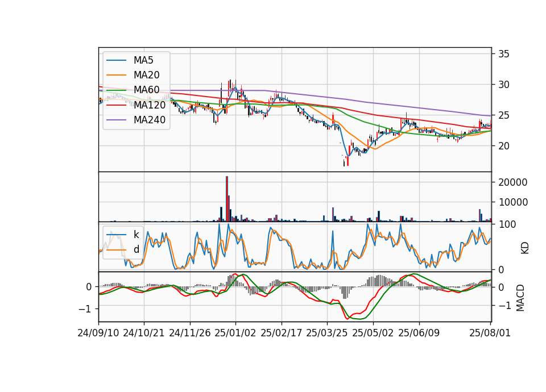This screenshot has height=392, width=546.
Task: Click the k legend entry in KD panel
Action: tap(136, 235)
